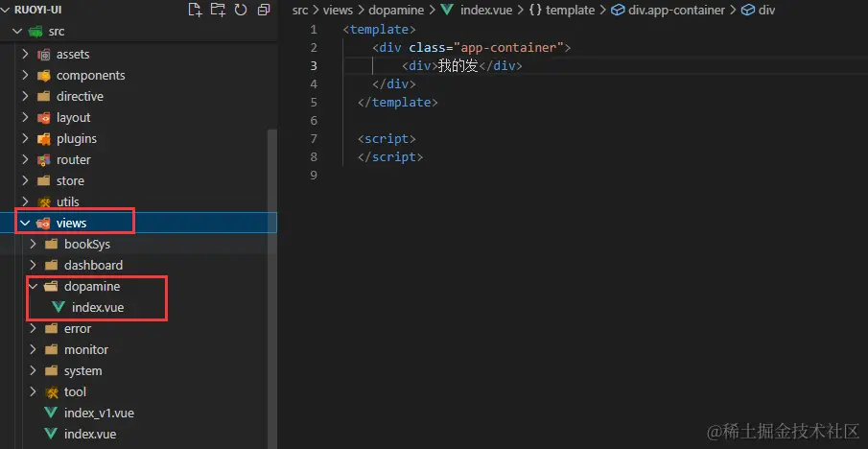This screenshot has height=449, width=868.
Task: Select the error folder row
Action: click(138, 328)
